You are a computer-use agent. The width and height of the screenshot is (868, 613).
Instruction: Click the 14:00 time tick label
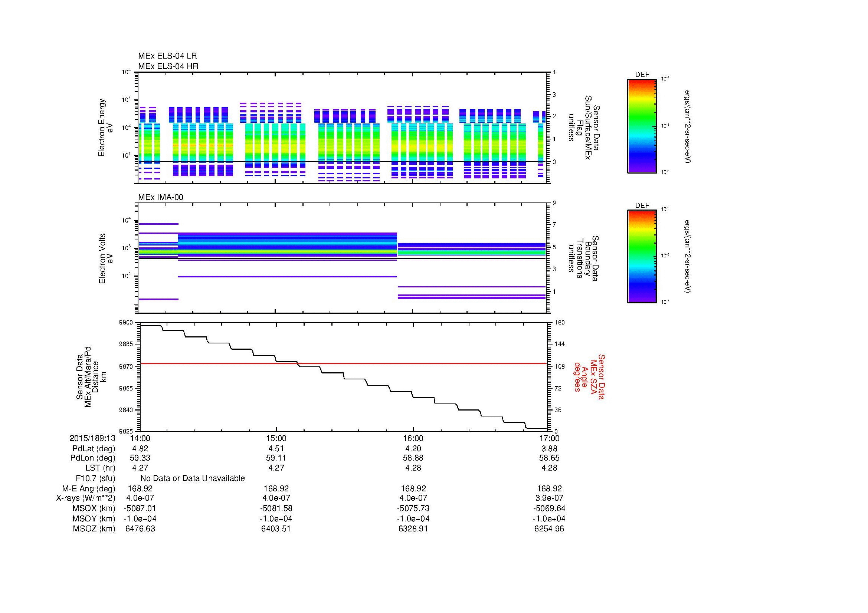tap(140, 438)
